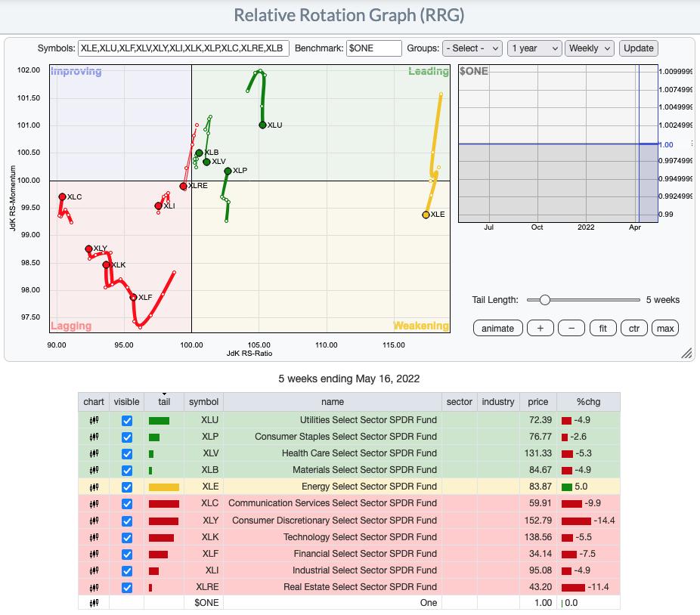The image size is (700, 615).
Task: Toggle visibility for XLI Industrial
Action: (127, 571)
